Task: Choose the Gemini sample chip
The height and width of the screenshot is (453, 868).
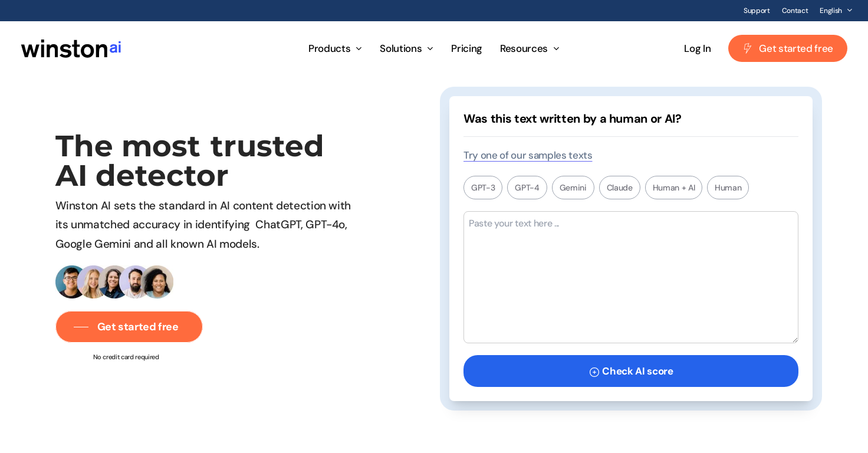Action: [573, 188]
